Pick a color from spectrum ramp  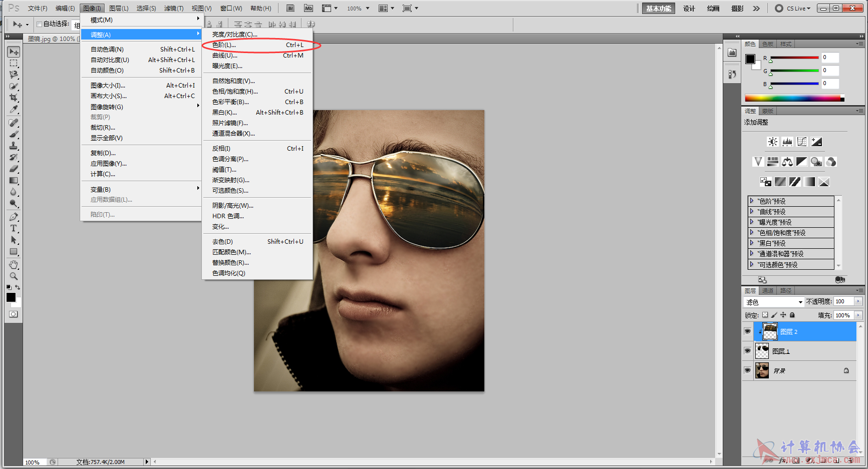(794, 98)
